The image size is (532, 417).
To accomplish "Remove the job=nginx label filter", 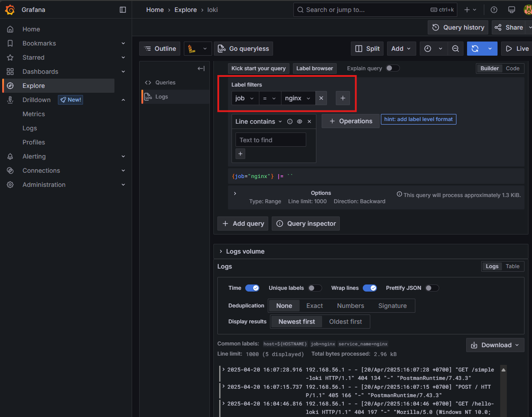I will point(321,98).
